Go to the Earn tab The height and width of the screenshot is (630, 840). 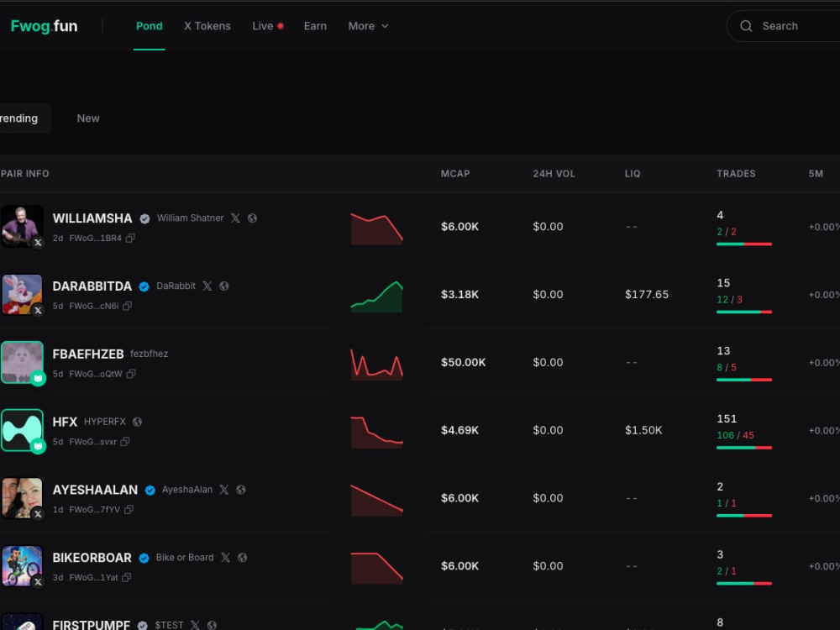pyautogui.click(x=315, y=26)
